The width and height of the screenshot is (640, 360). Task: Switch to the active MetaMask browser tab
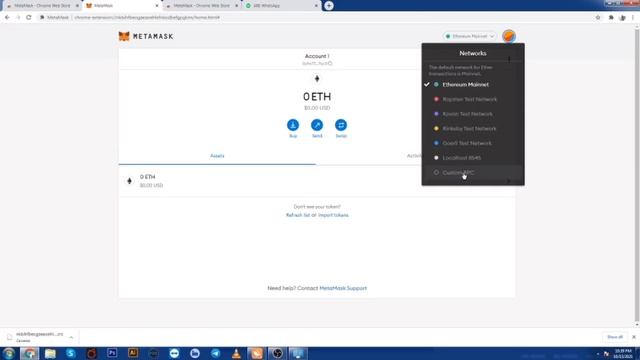[x=122, y=6]
